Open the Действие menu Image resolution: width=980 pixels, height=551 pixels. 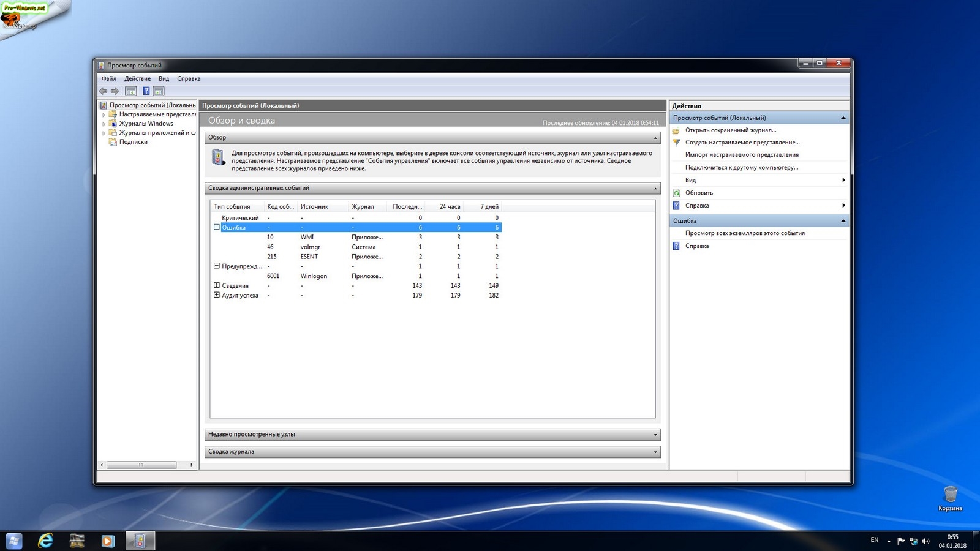click(137, 78)
